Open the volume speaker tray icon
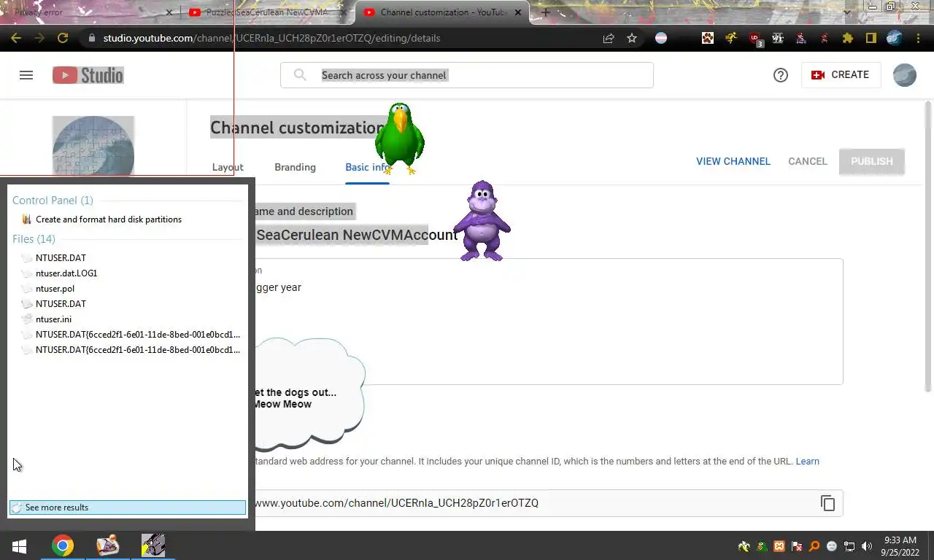934x560 pixels. [867, 546]
